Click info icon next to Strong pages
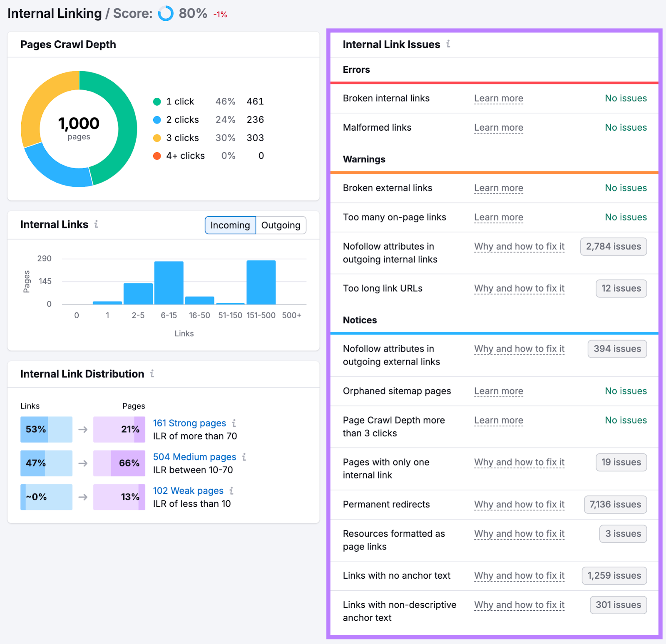This screenshot has width=666, height=644. 234,423
